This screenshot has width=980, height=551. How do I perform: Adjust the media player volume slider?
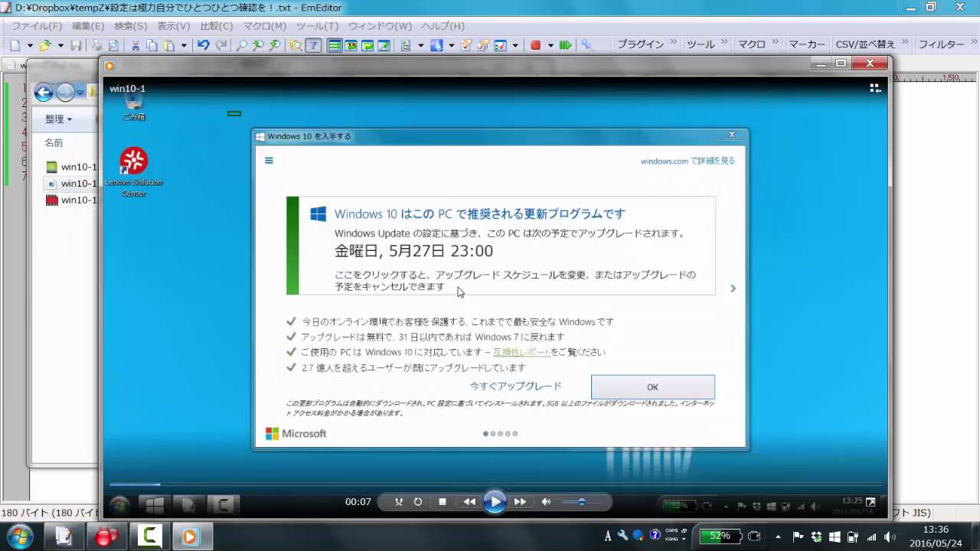pyautogui.click(x=582, y=502)
